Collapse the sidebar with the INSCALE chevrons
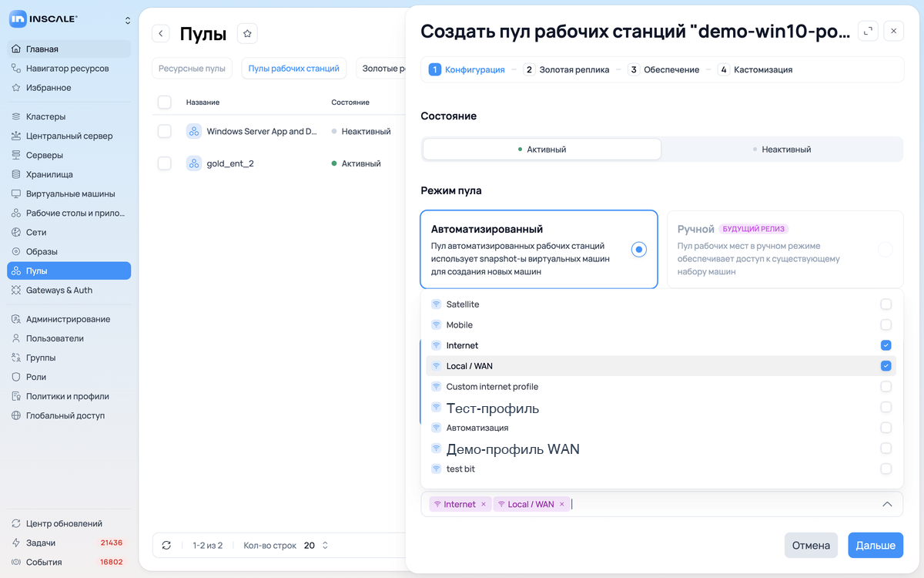The image size is (924, 578). coord(128,19)
